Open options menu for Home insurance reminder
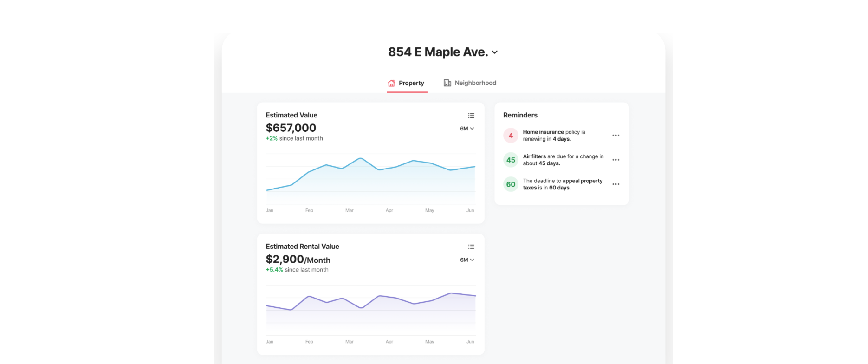Screen dimensions: 868x364 pos(615,136)
